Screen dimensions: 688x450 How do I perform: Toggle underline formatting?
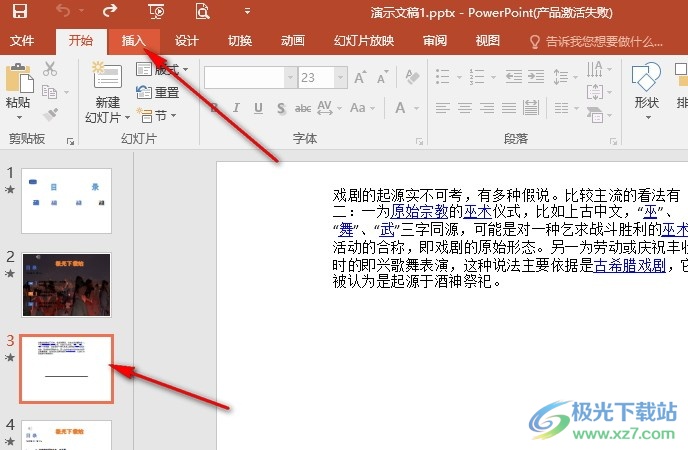258,107
